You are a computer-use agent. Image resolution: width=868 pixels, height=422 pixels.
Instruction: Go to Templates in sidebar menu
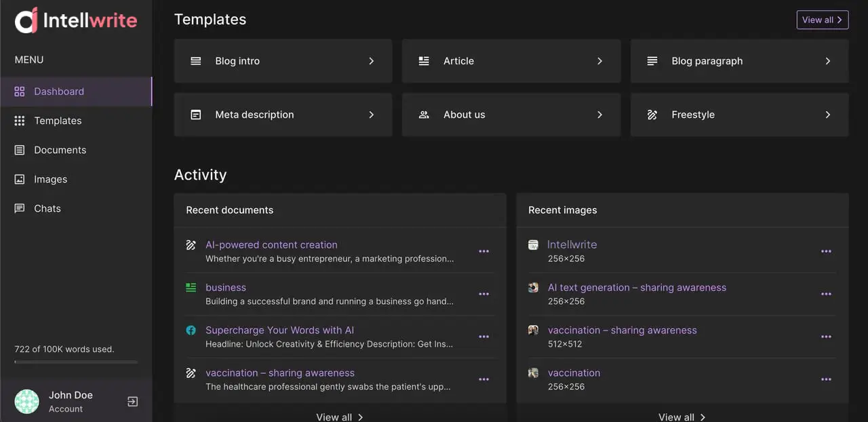click(x=58, y=121)
